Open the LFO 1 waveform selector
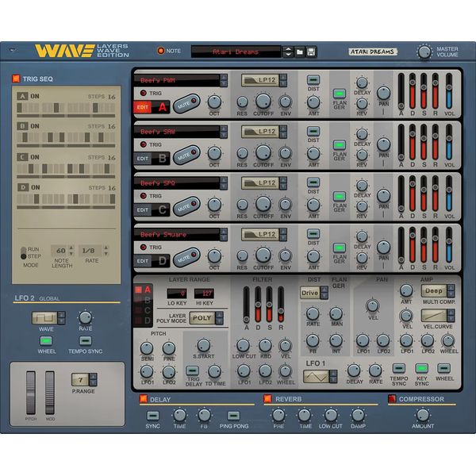The image size is (476, 476). (x=320, y=376)
